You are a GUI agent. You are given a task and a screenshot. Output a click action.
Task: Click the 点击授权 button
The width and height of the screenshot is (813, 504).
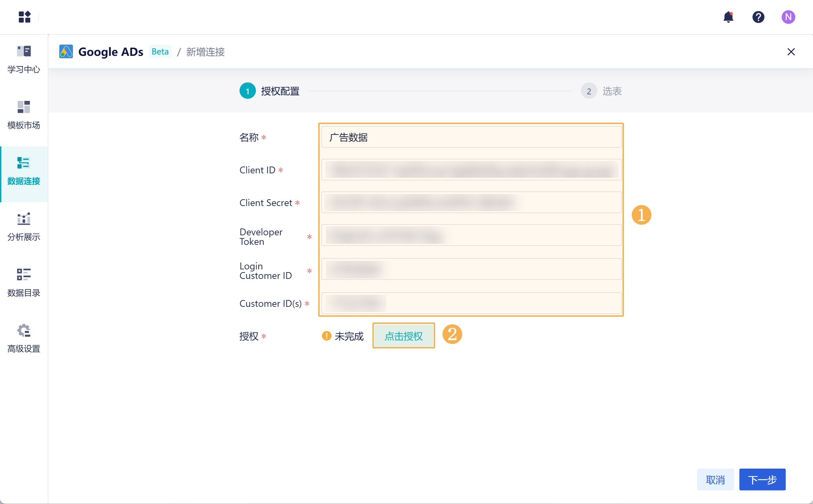coord(403,336)
